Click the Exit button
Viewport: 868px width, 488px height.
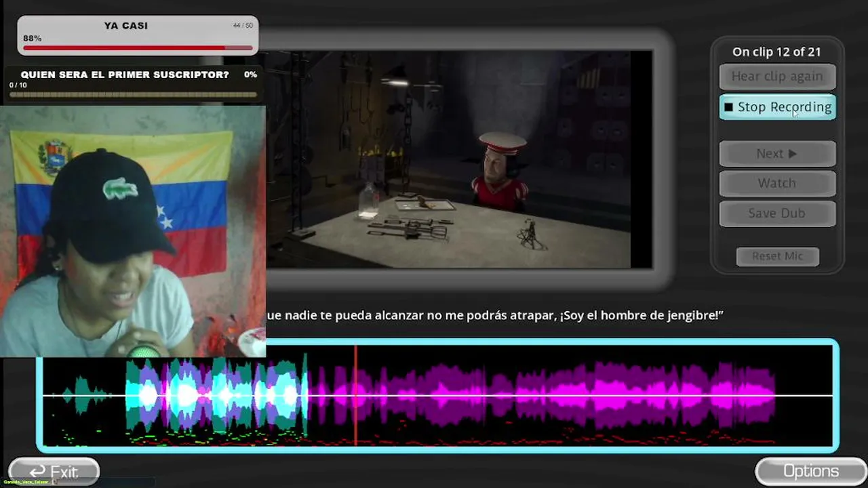click(x=54, y=472)
